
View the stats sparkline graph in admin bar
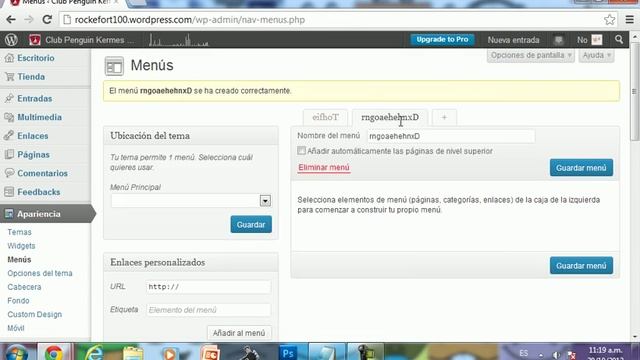tap(179, 40)
